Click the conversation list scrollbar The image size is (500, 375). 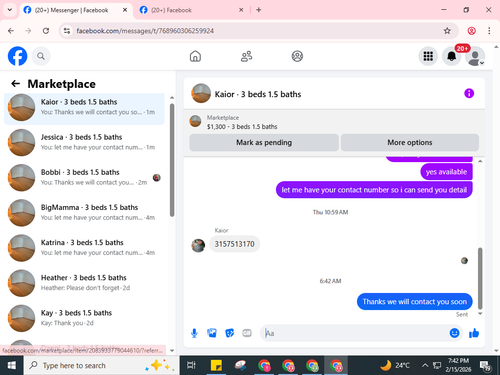(x=172, y=160)
